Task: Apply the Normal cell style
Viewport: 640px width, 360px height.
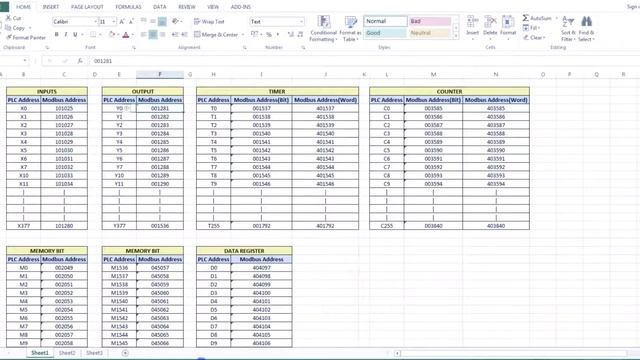Action: 385,21
